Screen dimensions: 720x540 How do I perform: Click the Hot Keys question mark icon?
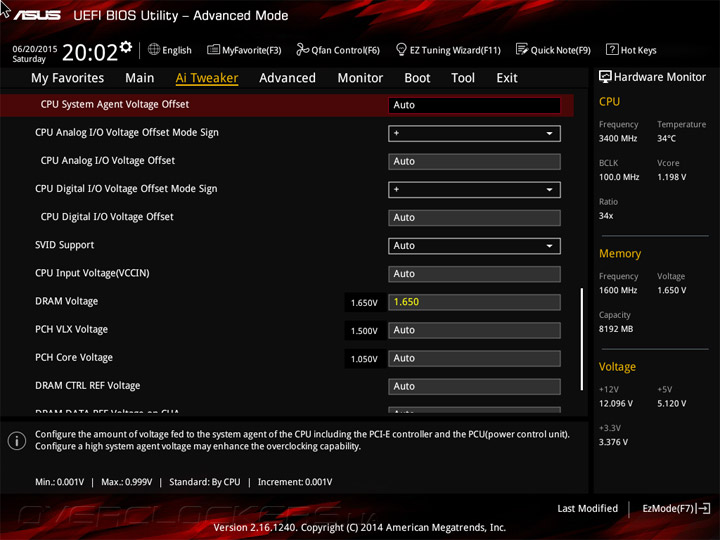(612, 49)
